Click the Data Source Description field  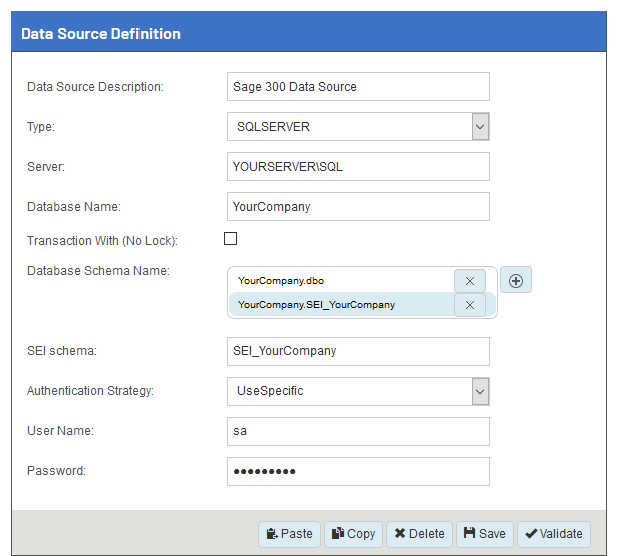(358, 87)
